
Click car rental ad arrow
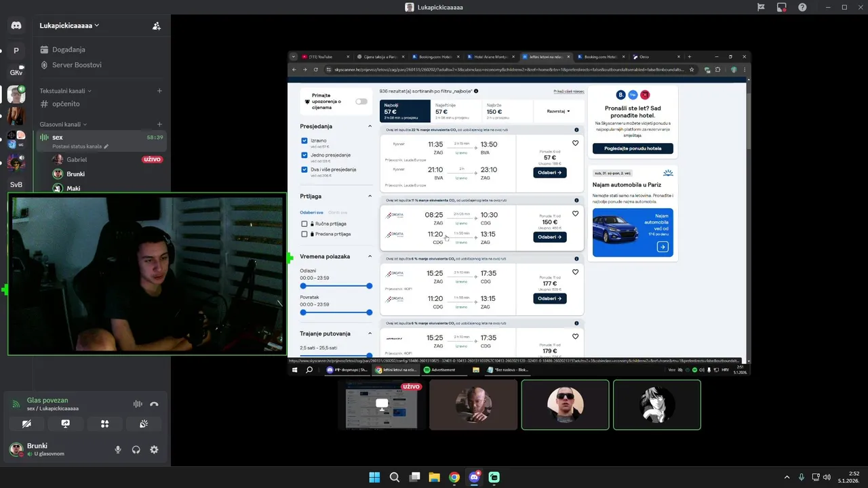(x=663, y=247)
